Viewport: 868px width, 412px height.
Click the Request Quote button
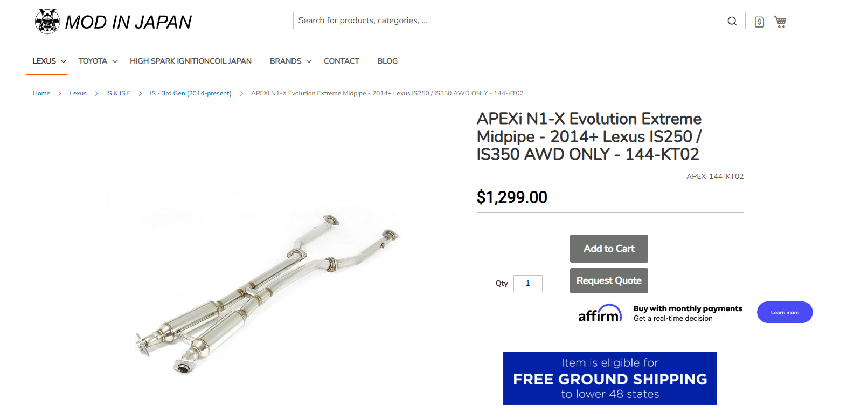609,281
